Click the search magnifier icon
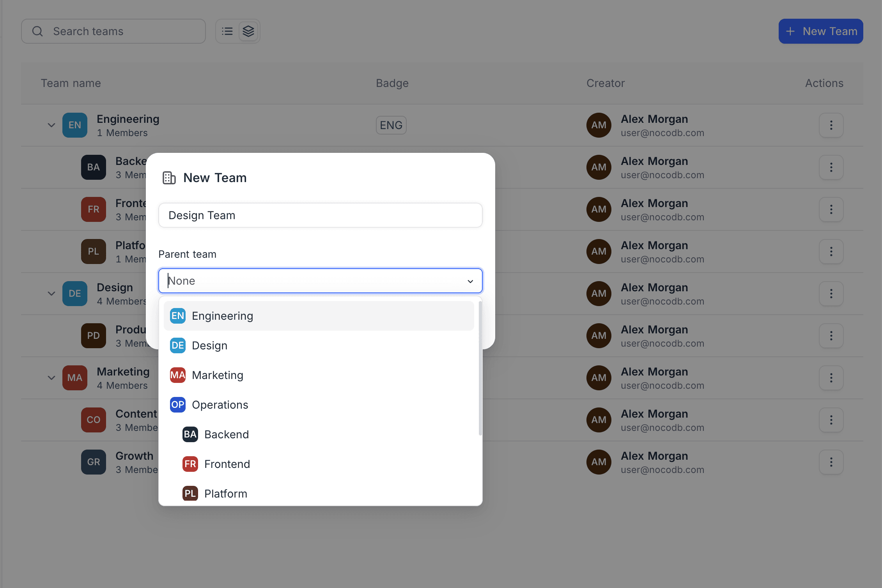 pyautogui.click(x=37, y=31)
